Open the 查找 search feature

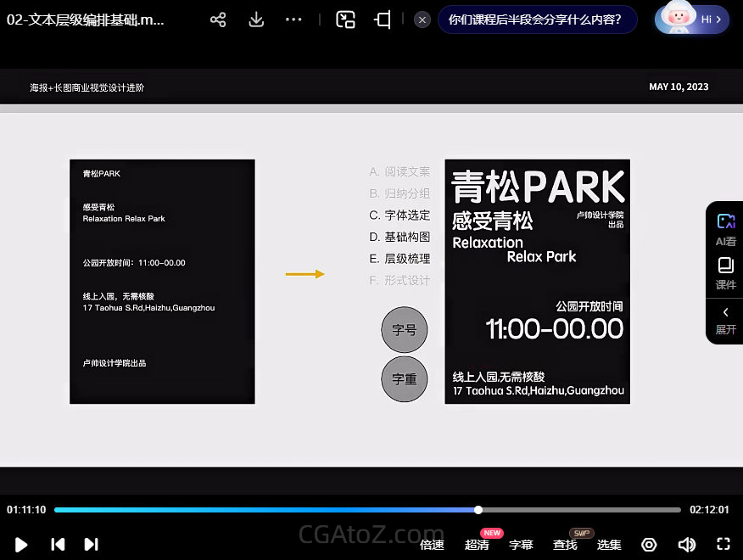pos(565,545)
